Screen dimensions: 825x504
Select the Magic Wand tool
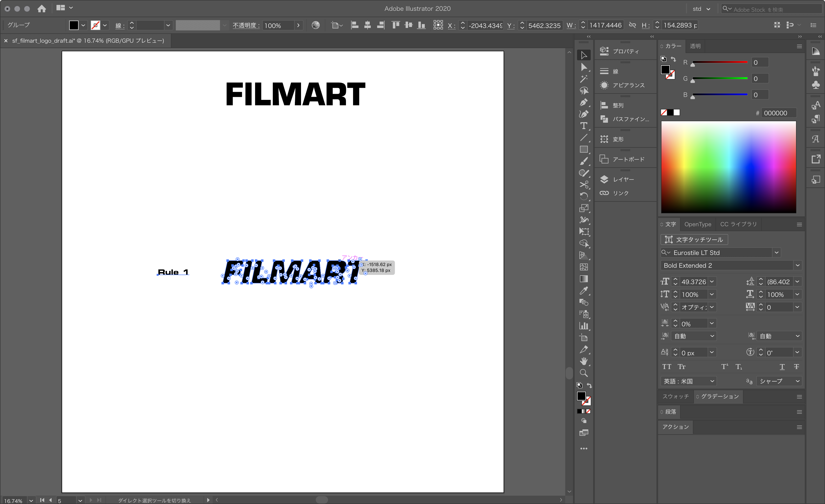pyautogui.click(x=584, y=79)
